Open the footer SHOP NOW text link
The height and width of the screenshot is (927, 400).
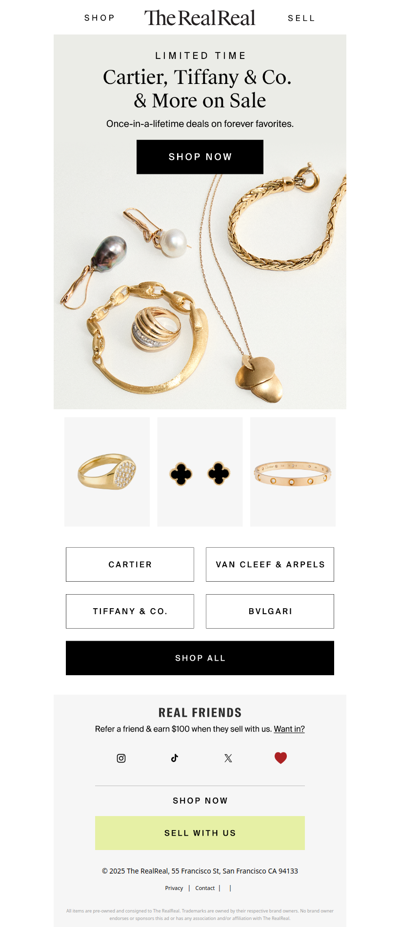200,800
